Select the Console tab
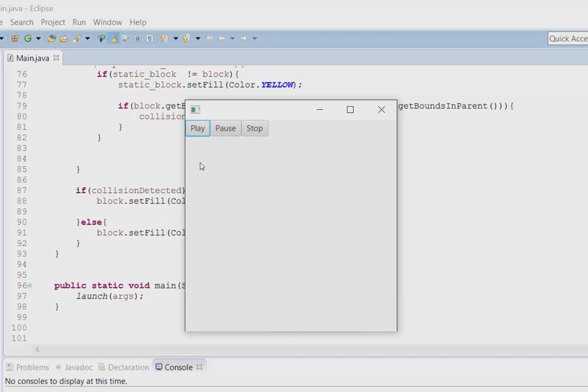Viewport: 588px width, 392px height. pyautogui.click(x=178, y=367)
